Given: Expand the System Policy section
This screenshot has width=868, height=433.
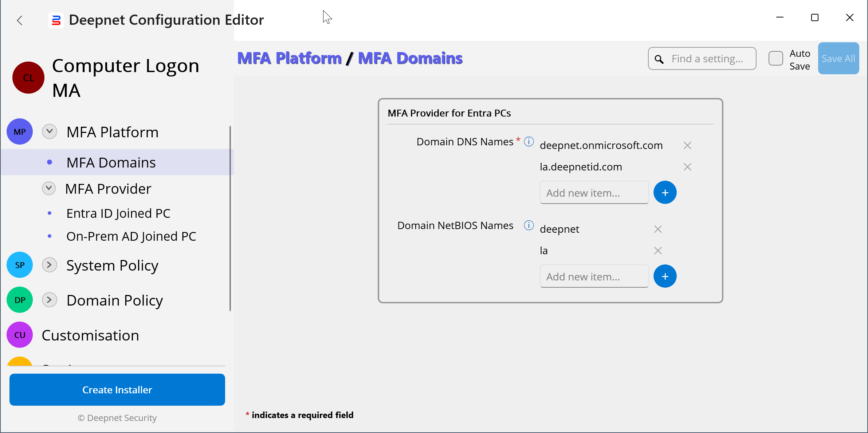Looking at the screenshot, I should click(x=50, y=265).
